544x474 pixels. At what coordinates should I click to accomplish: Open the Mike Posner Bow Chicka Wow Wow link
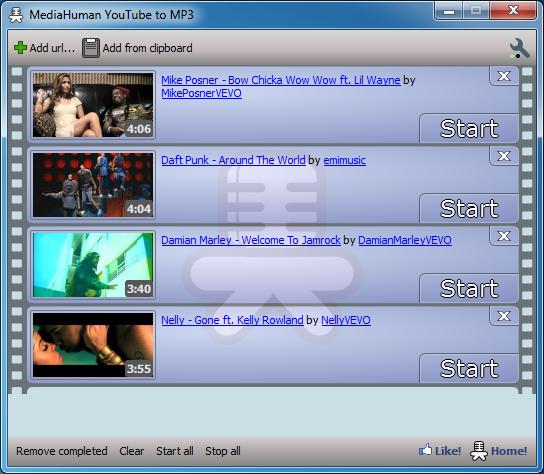(281, 80)
